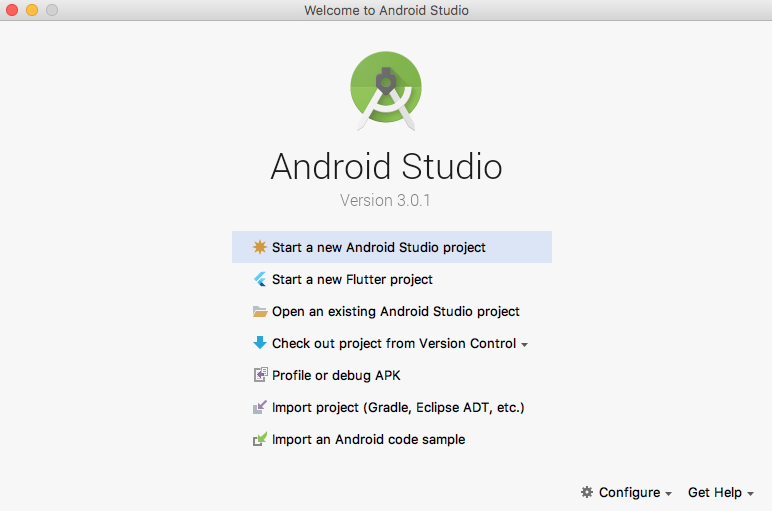Choose Import an Android code sample
This screenshot has height=511, width=772.
click(392, 439)
